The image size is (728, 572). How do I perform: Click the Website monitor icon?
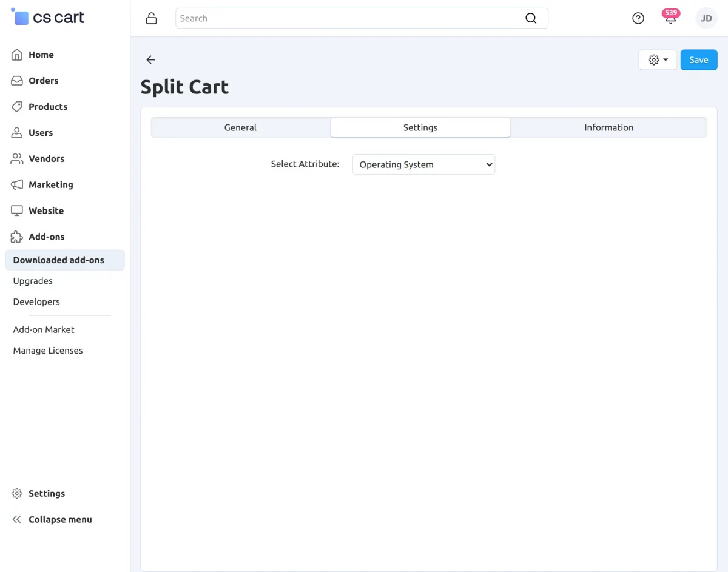click(17, 211)
